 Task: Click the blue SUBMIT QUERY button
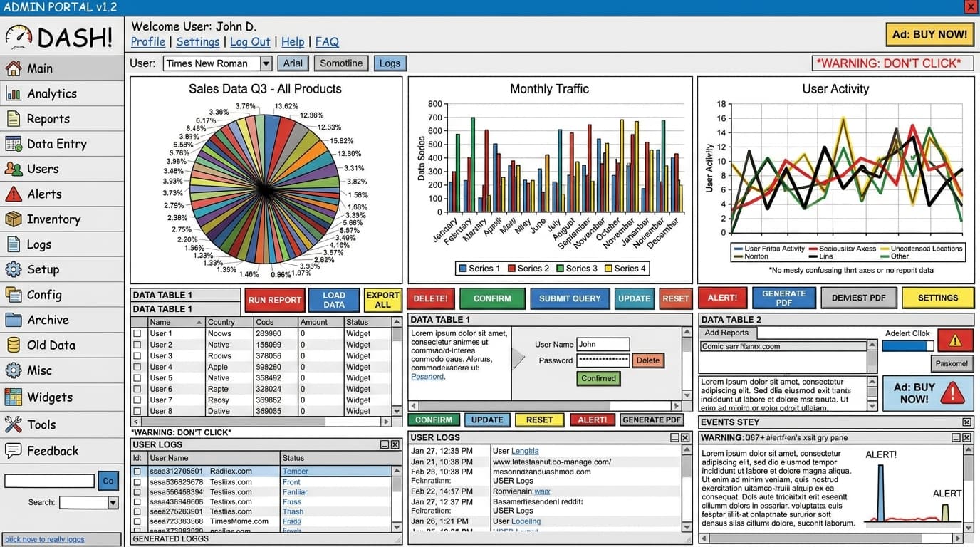pos(570,298)
